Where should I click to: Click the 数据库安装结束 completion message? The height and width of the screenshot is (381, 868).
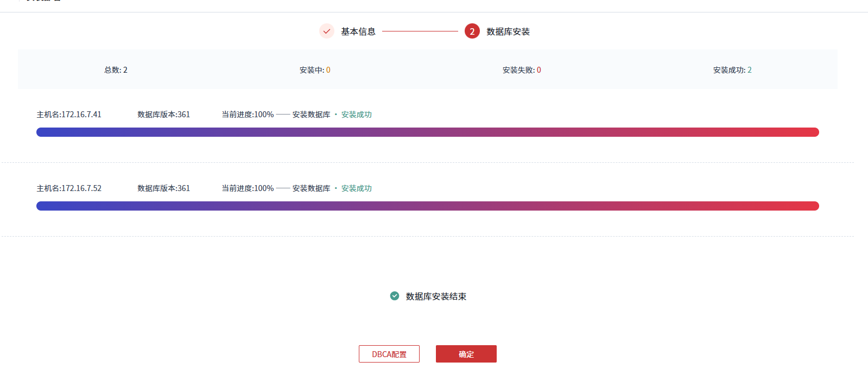pos(436,296)
